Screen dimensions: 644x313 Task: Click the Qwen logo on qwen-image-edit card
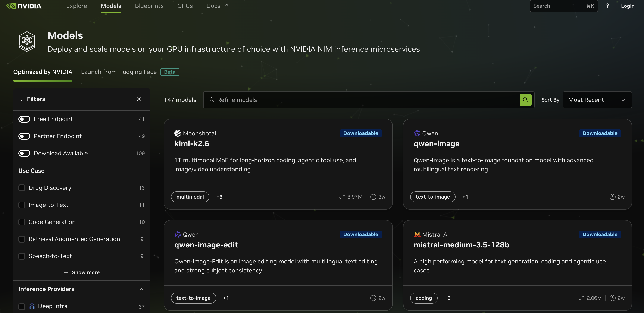pyautogui.click(x=178, y=235)
